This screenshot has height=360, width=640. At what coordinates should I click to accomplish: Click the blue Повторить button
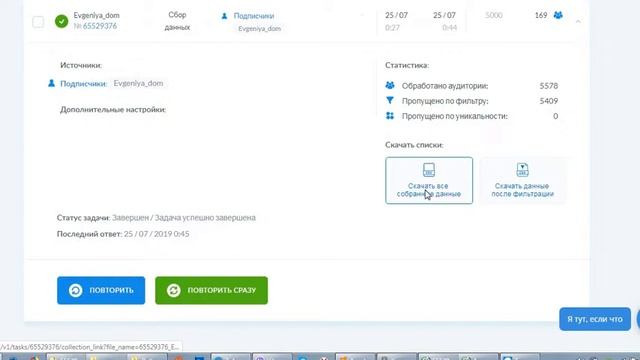(101, 290)
